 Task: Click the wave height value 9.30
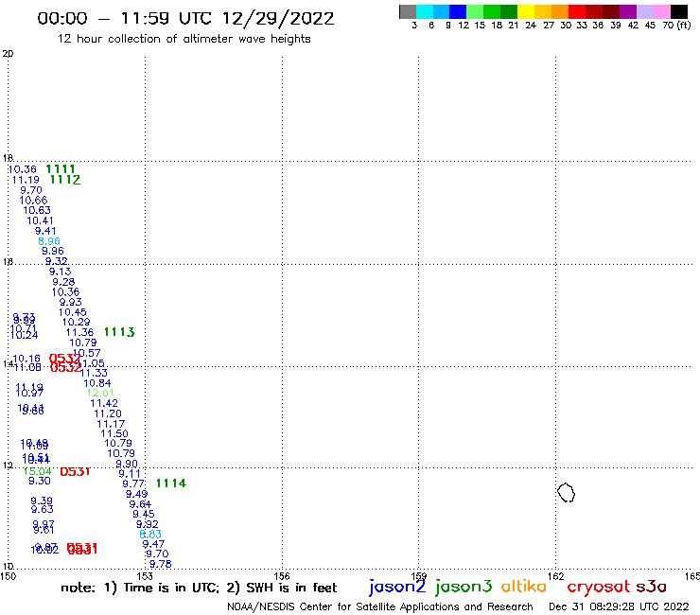coord(40,481)
